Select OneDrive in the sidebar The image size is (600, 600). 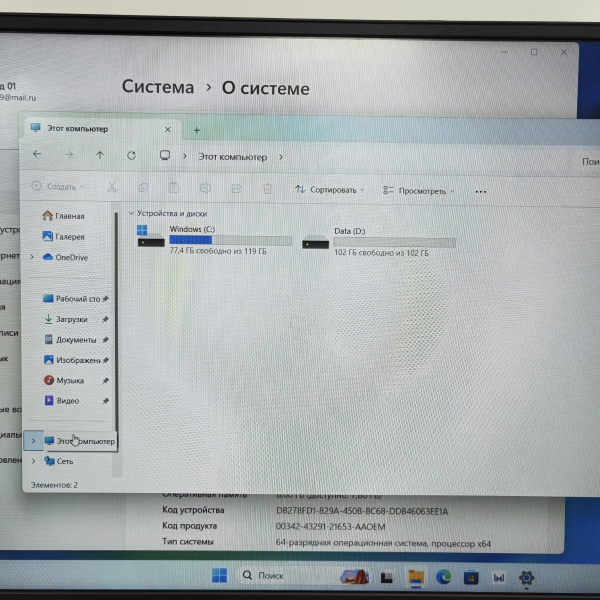pos(65,257)
